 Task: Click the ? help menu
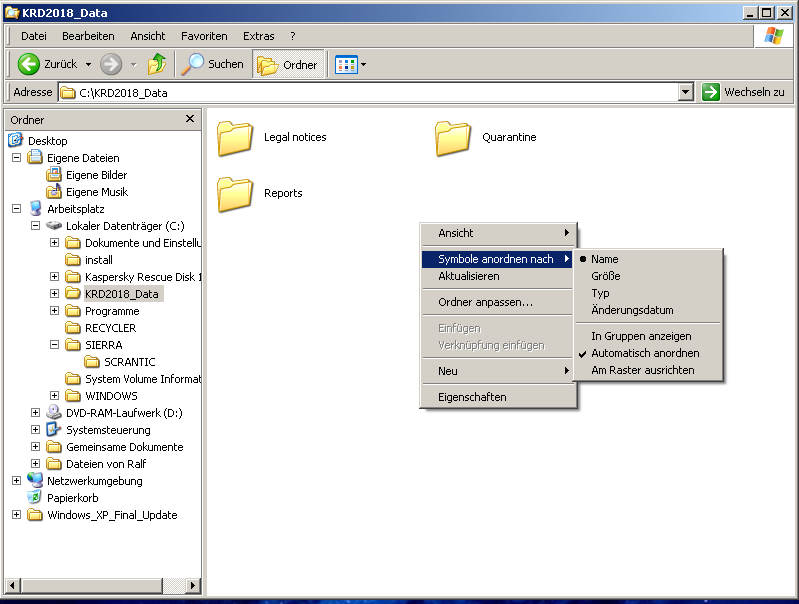(292, 36)
